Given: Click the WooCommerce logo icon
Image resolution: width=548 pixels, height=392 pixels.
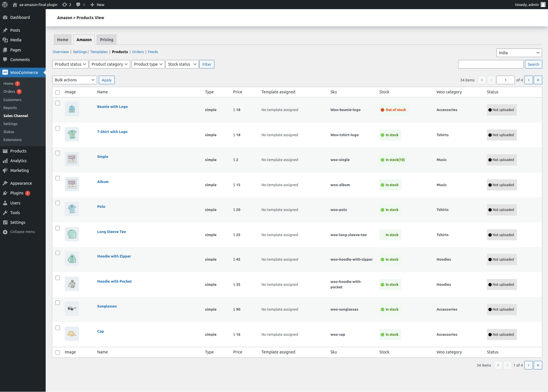Looking at the screenshot, I should [5, 73].
